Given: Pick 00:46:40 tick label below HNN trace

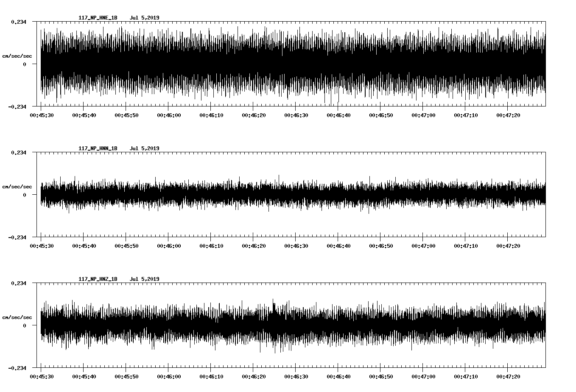Looking at the screenshot, I should pos(338,246).
